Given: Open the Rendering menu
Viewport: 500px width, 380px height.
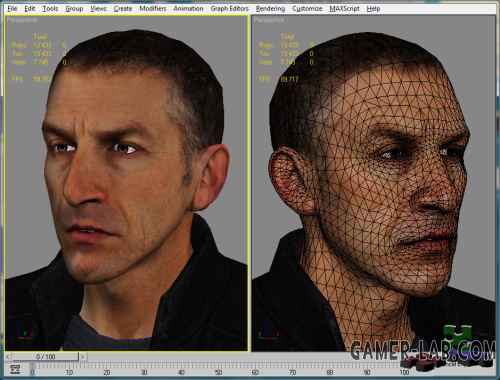Looking at the screenshot, I should pos(270,8).
